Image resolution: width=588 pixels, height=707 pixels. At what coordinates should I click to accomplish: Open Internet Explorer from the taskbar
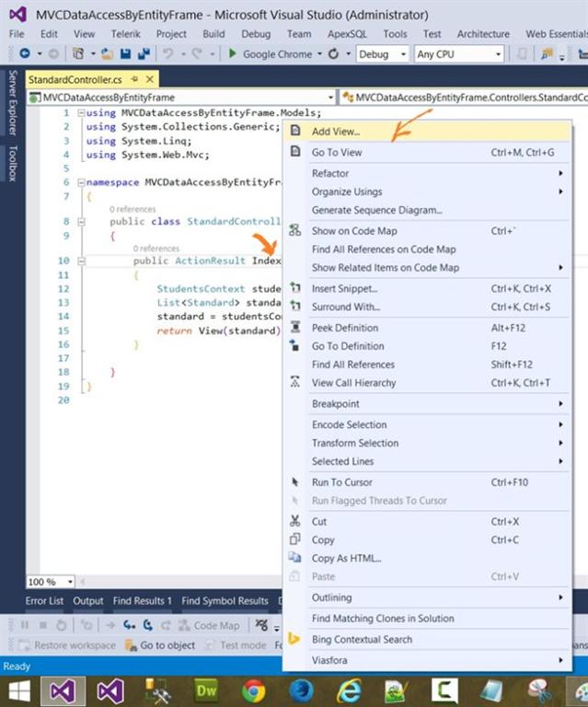click(349, 691)
